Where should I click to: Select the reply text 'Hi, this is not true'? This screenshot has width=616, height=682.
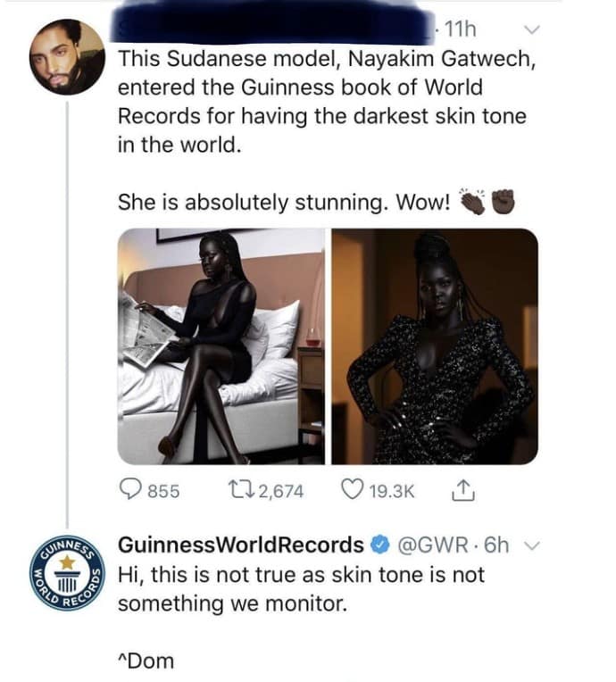click(302, 589)
